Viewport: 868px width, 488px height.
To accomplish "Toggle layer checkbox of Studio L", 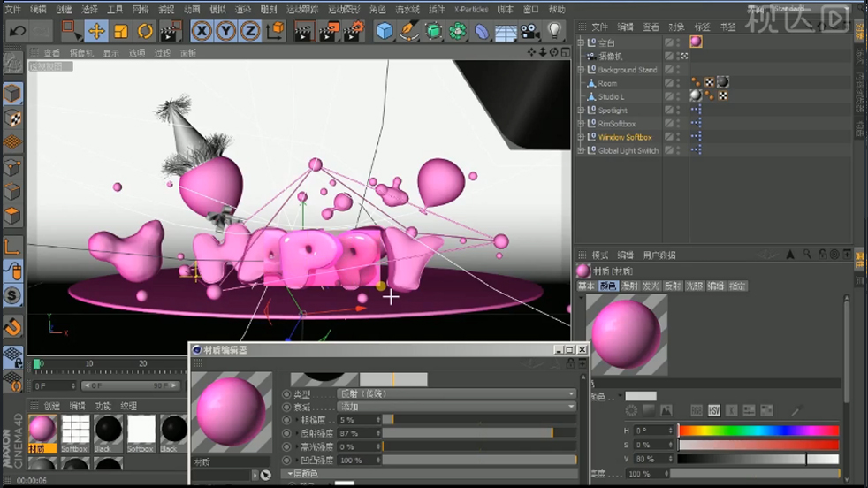I will [669, 96].
